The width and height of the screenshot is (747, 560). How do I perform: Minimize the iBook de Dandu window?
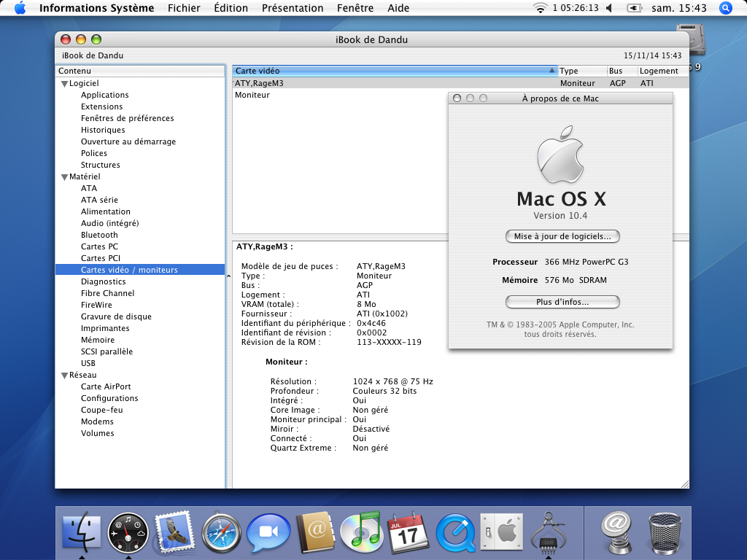point(81,39)
